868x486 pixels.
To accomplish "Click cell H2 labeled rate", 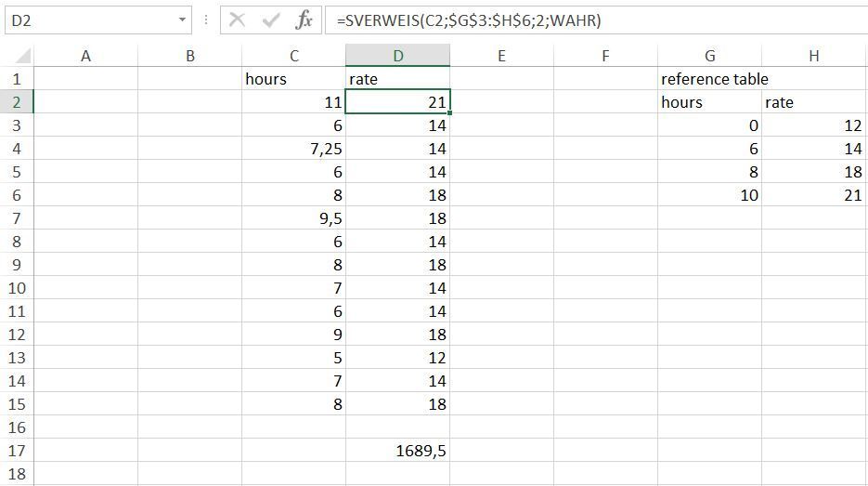I will (814, 102).
